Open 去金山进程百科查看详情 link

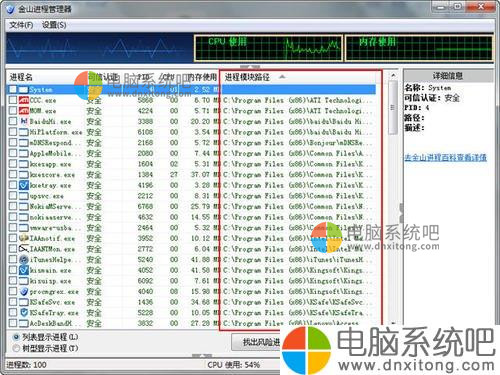[x=446, y=158]
